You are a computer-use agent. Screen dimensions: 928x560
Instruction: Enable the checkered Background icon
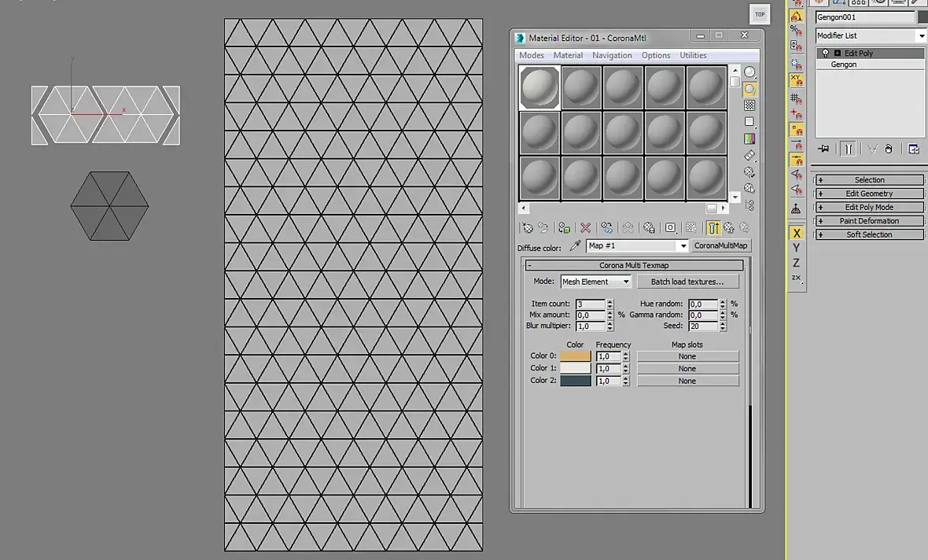coord(749,105)
